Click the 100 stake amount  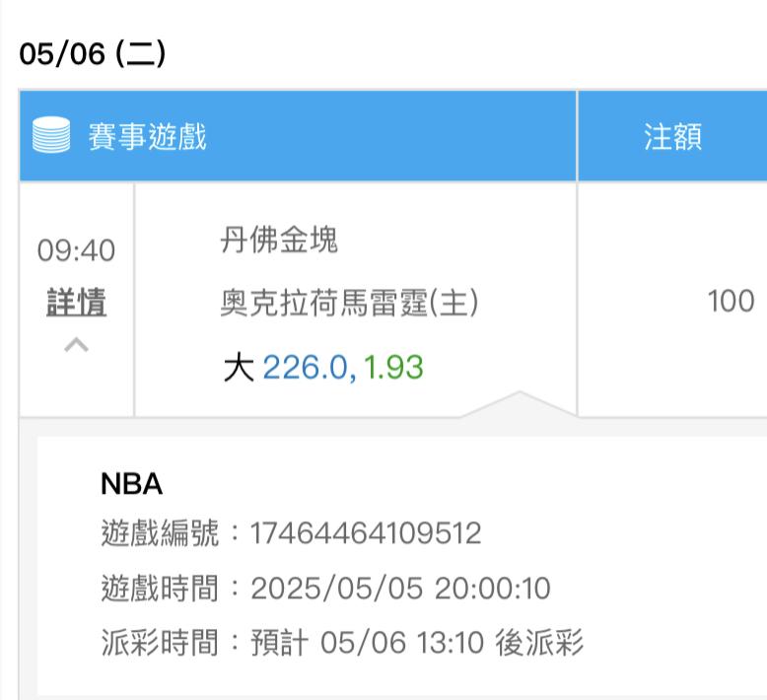(x=731, y=302)
